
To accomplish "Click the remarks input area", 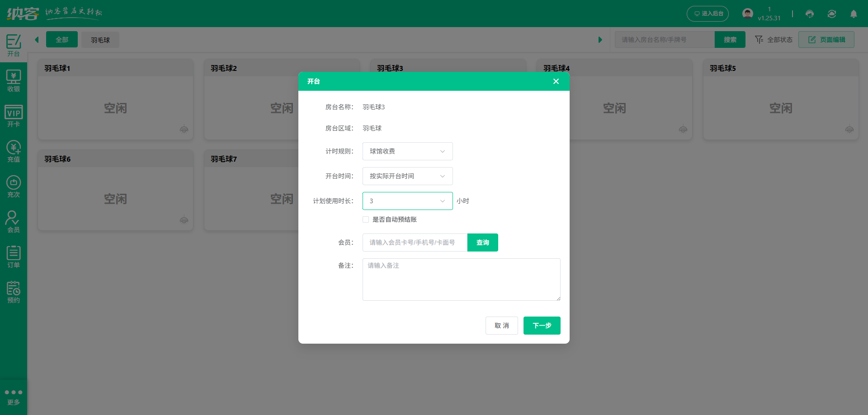I will [461, 279].
